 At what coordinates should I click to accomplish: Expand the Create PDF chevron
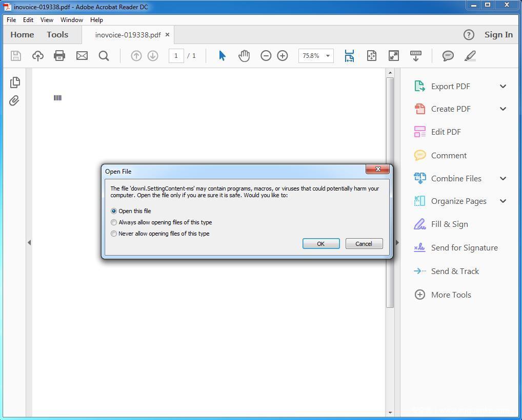(503, 109)
